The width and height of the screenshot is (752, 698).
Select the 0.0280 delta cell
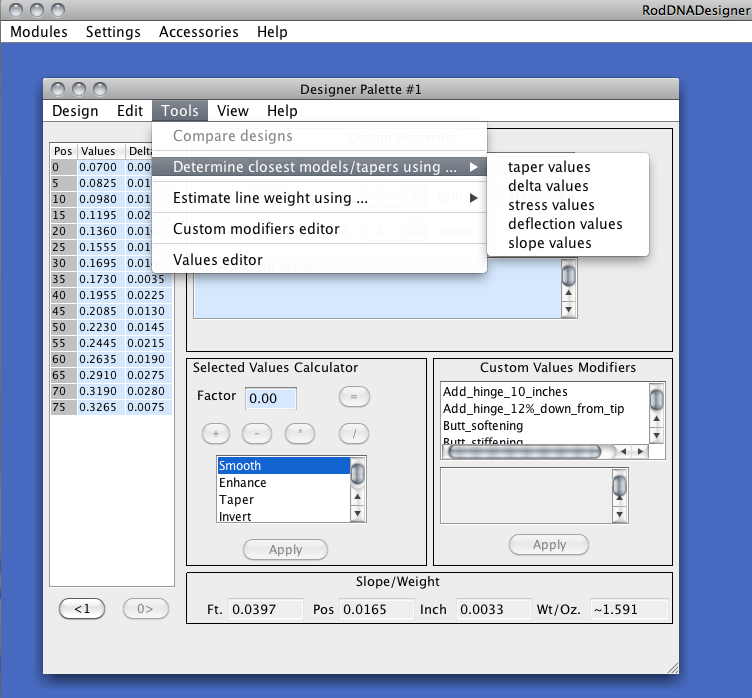(x=148, y=391)
